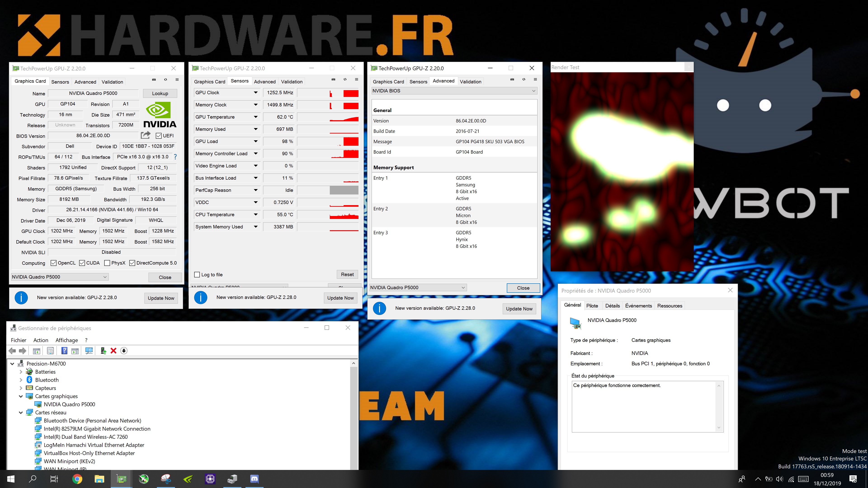This screenshot has height=488, width=868.
Task: Click the BIOS export share icon
Action: click(x=145, y=135)
